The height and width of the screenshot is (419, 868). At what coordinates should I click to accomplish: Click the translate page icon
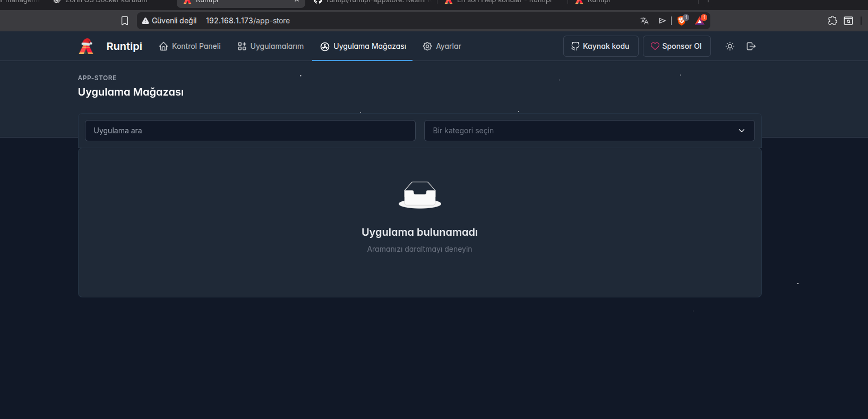point(644,21)
